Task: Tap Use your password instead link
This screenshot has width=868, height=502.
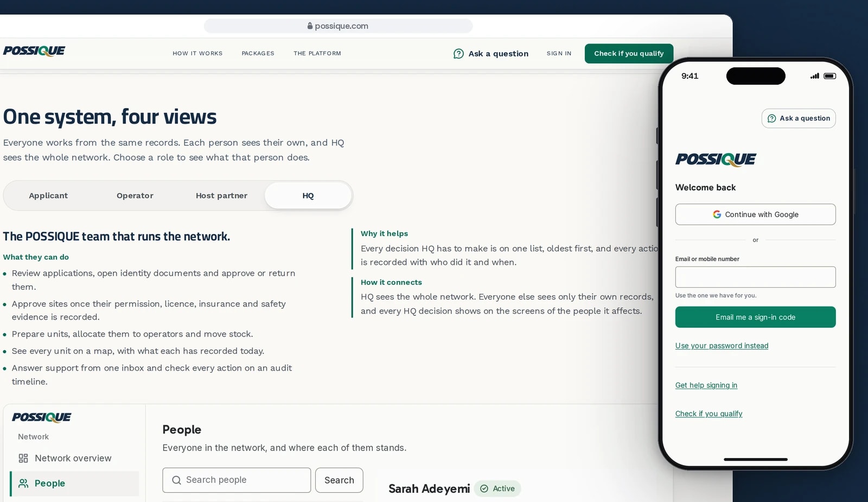Action: point(722,346)
